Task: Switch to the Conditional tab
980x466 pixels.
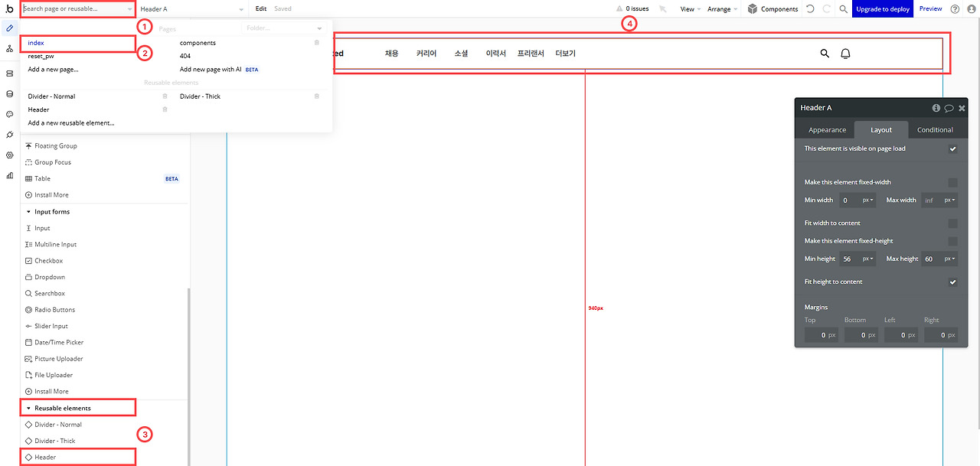Action: point(935,130)
